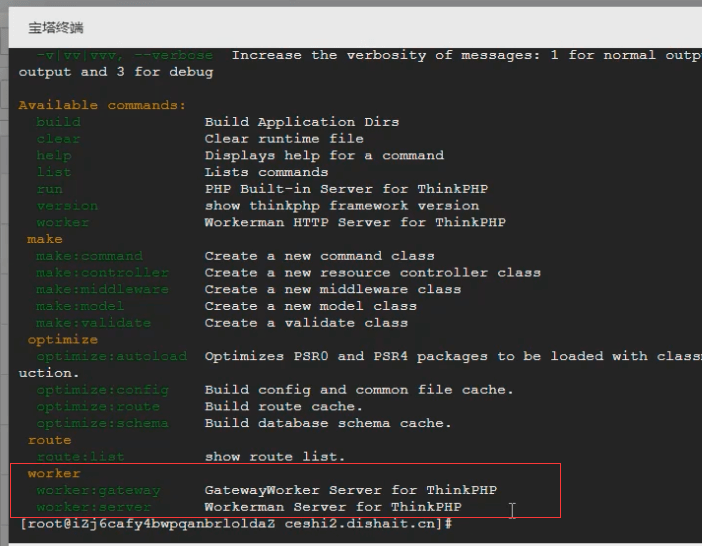Click 'show thinkphp framework version' text
The image size is (702, 546).
click(x=342, y=206)
